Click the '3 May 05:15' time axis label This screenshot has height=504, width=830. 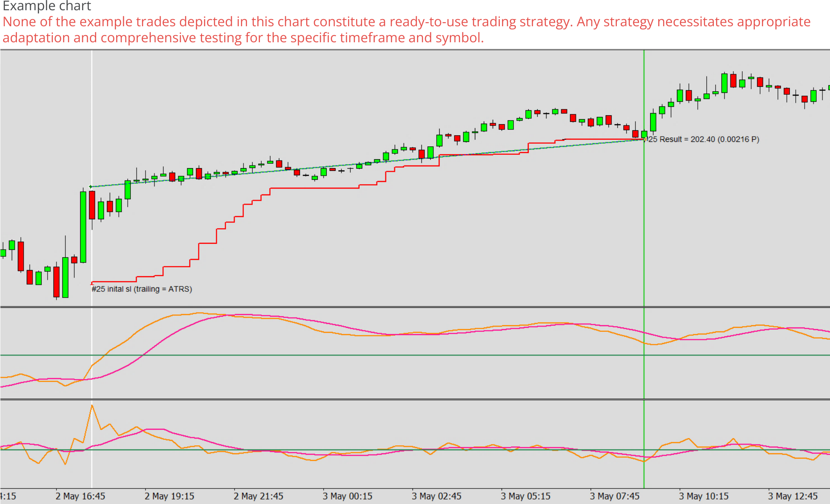(526, 496)
